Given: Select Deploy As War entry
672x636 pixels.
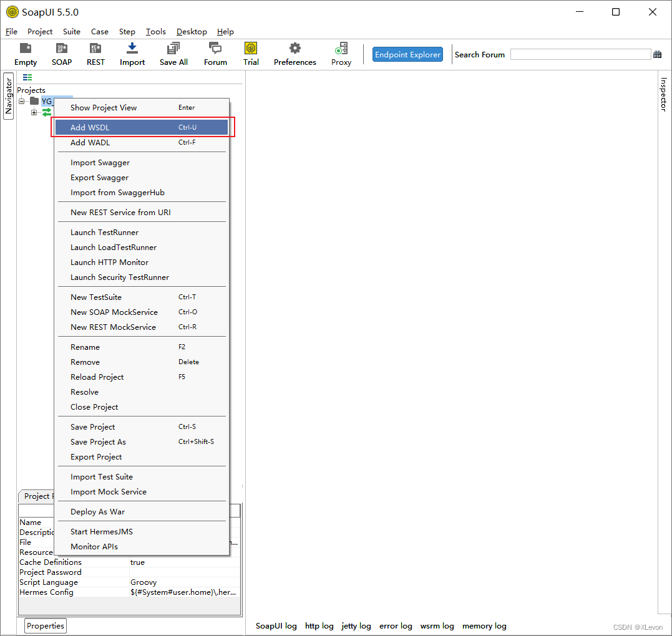Looking at the screenshot, I should (142, 511).
